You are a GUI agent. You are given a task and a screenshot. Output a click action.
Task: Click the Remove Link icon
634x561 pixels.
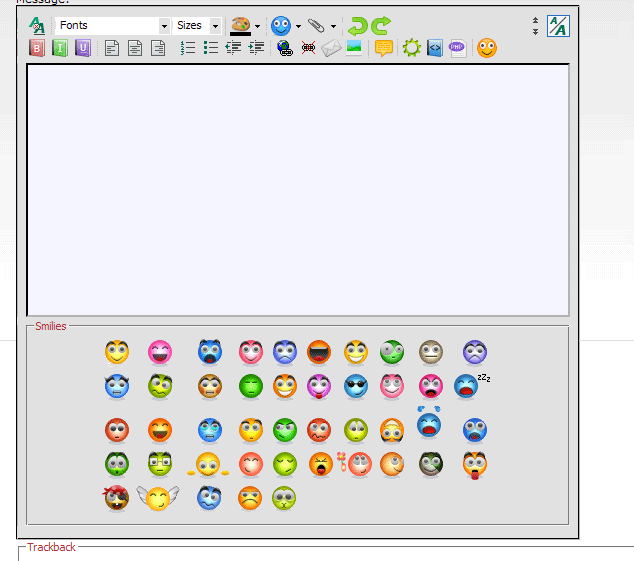click(308, 48)
